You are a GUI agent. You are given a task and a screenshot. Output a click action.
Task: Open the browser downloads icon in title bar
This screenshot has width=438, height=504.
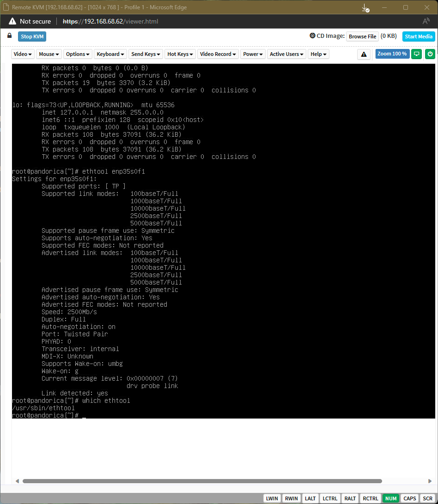click(x=365, y=8)
